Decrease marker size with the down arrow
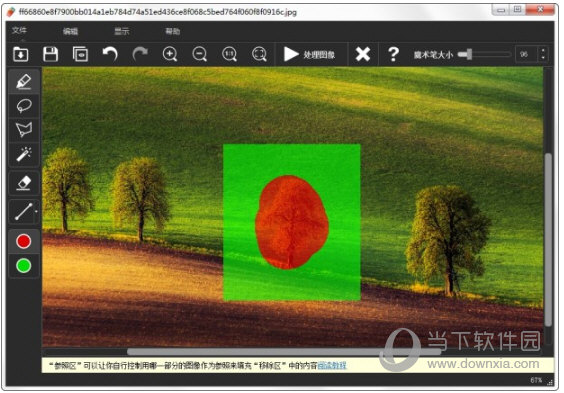Image resolution: width=564 pixels, height=393 pixels. [x=543, y=59]
